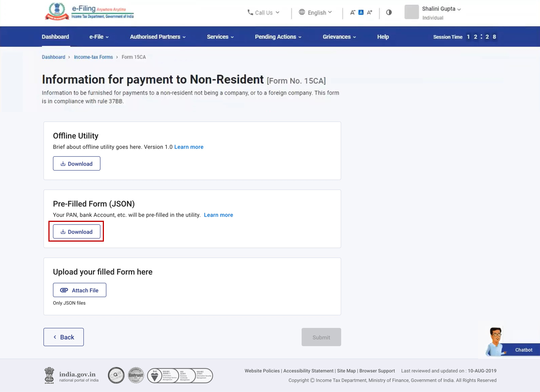Increase font size with A+ icon
The height and width of the screenshot is (392, 540).
(369, 13)
